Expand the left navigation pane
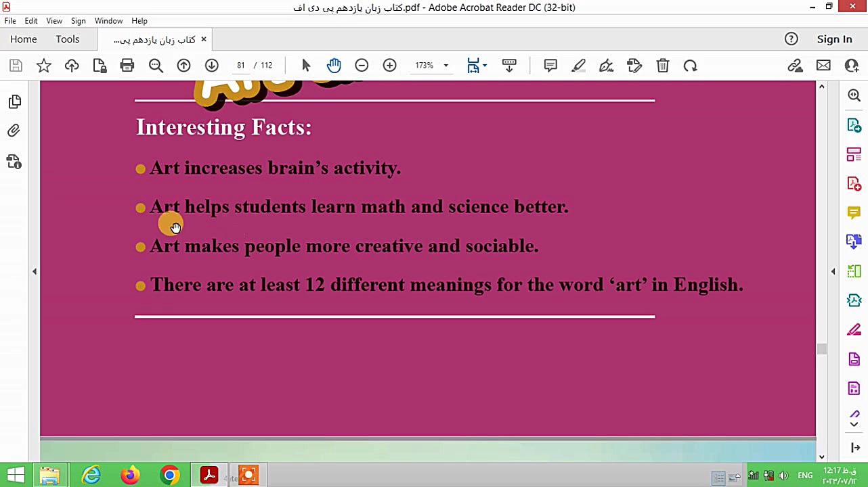Image resolution: width=868 pixels, height=487 pixels. pyautogui.click(x=35, y=271)
